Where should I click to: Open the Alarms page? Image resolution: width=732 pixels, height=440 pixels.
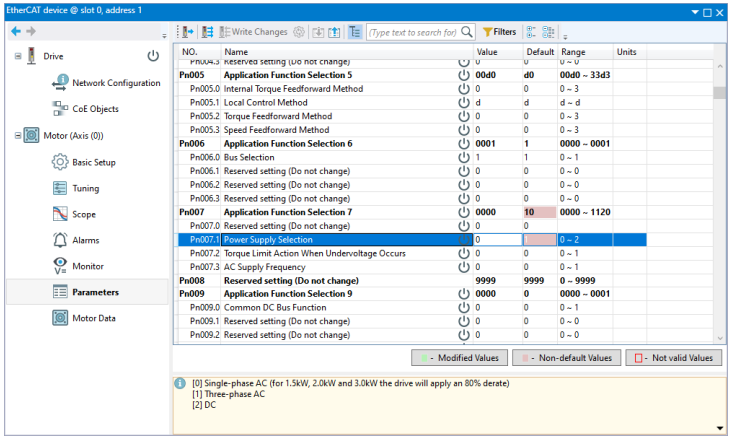coord(85,240)
